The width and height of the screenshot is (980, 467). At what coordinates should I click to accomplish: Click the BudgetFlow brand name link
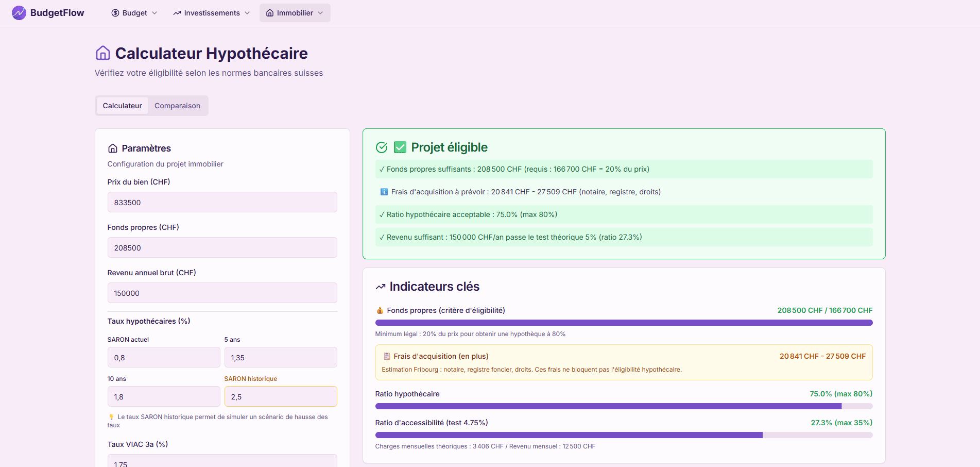[57, 13]
